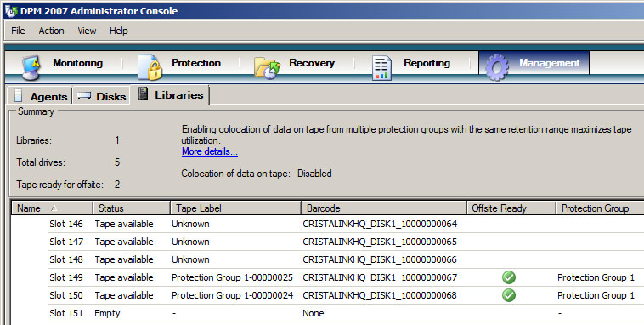Select the Protection padlock document icon
The width and height of the screenshot is (644, 325).
pyautogui.click(x=150, y=67)
